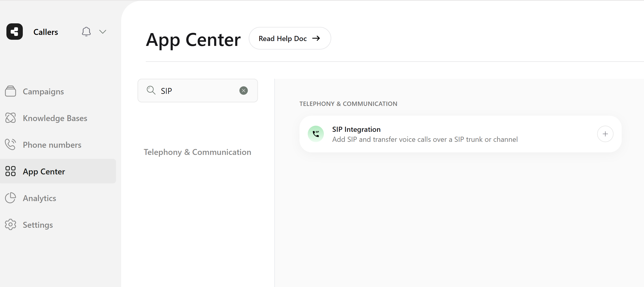The height and width of the screenshot is (287, 644).
Task: Click the Analytics pie chart icon
Action: point(11,198)
